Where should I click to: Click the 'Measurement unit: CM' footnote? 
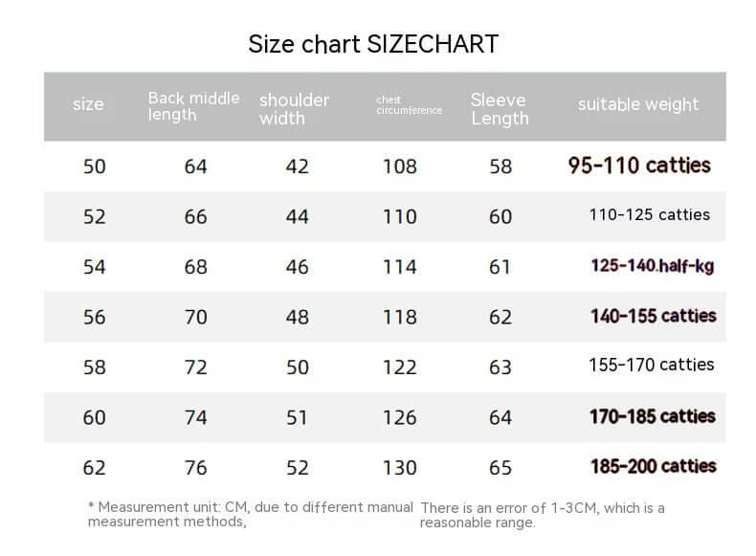[x=251, y=514]
